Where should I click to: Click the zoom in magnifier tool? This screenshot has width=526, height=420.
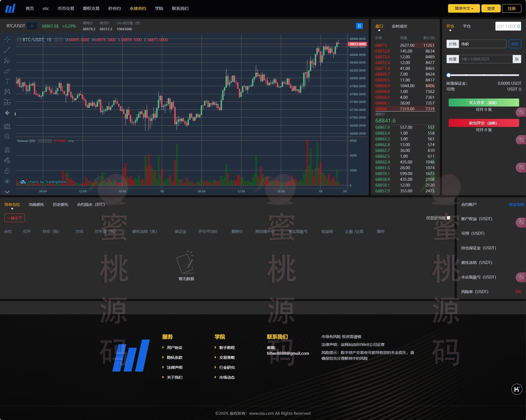(7, 137)
